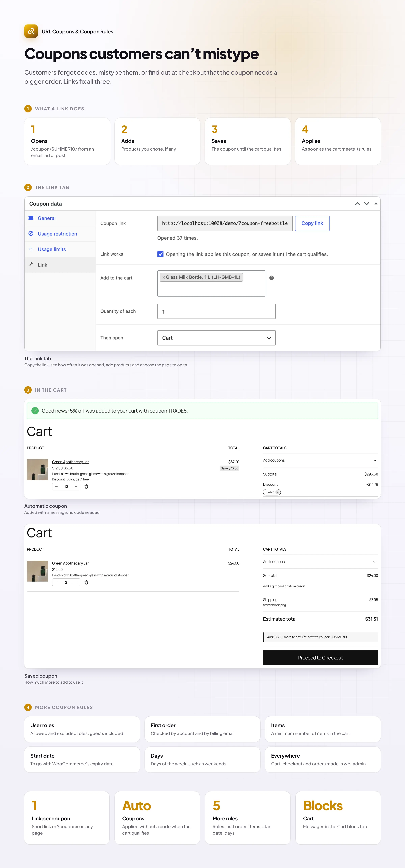The image size is (405, 868).
Task: Increase quantity on the 12-quantity jar
Action: (76, 486)
